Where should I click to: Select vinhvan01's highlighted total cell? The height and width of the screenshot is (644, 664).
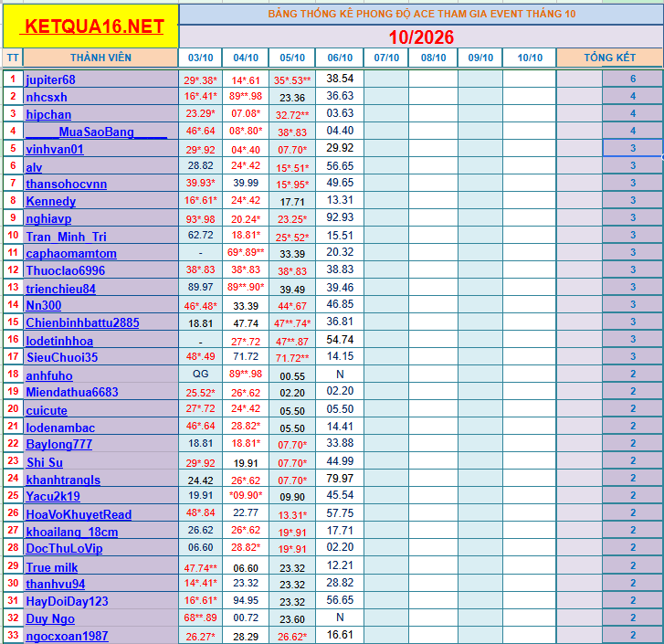click(633, 148)
